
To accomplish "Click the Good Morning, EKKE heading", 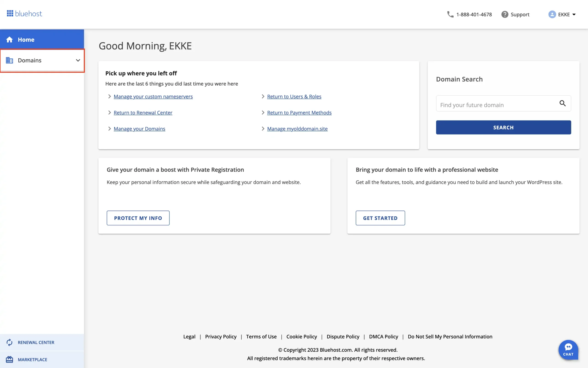I will point(145,46).
